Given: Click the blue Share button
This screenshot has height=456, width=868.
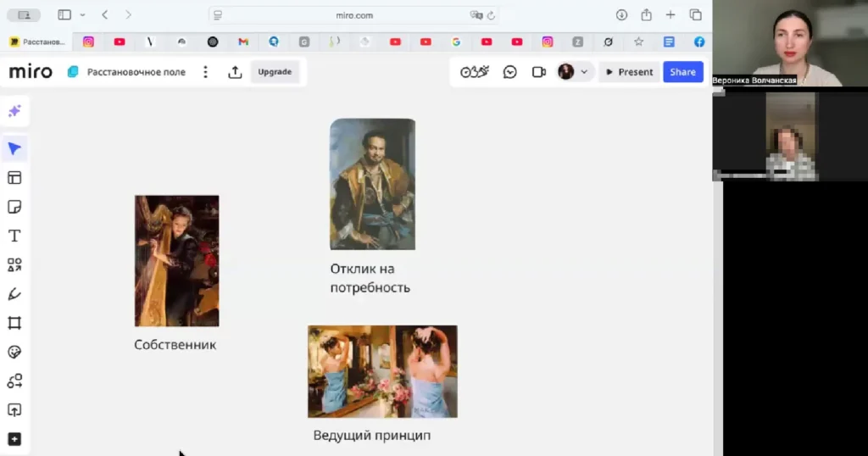Looking at the screenshot, I should pos(683,72).
